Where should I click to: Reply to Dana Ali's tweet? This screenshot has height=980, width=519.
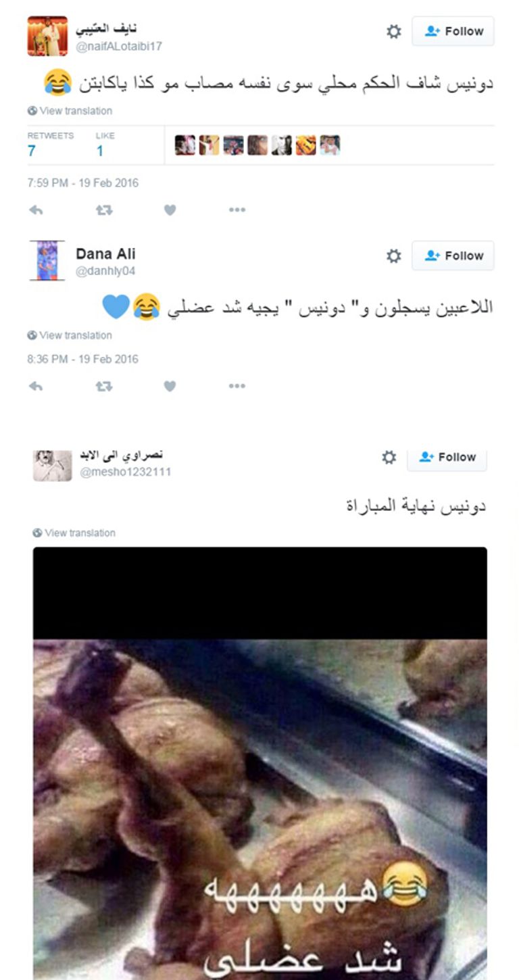tap(36, 386)
